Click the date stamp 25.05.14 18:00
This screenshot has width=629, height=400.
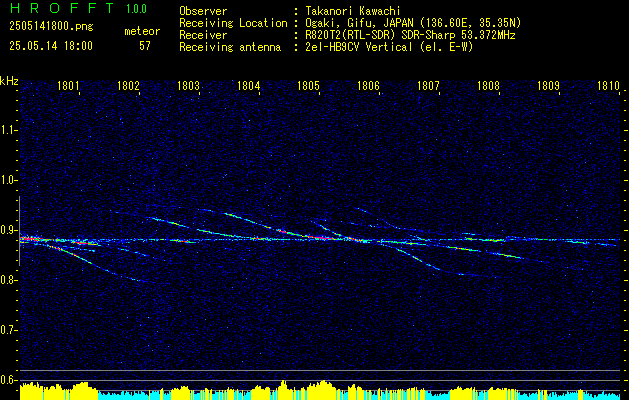point(51,46)
